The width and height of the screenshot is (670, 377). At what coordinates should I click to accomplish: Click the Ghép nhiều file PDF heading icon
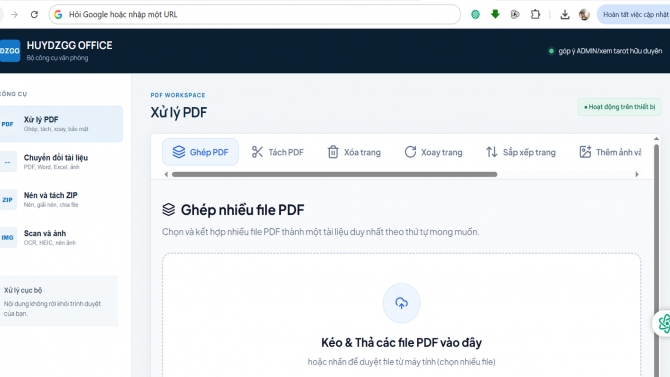(169, 209)
